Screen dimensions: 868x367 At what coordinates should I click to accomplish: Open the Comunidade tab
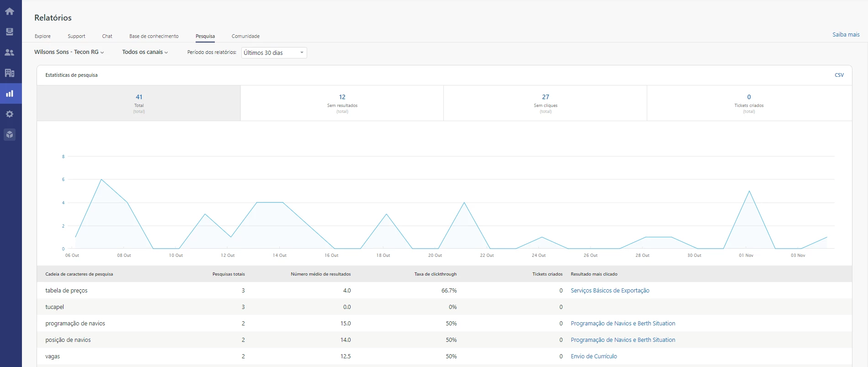tap(245, 36)
